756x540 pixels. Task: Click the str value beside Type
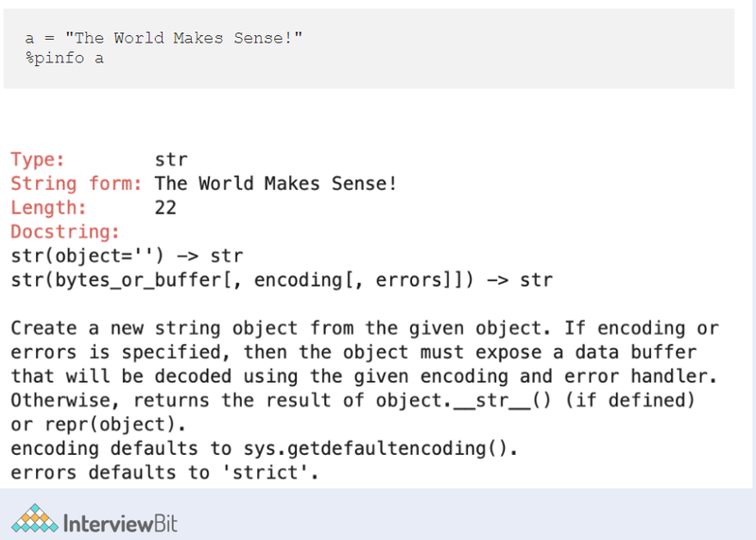click(x=171, y=160)
